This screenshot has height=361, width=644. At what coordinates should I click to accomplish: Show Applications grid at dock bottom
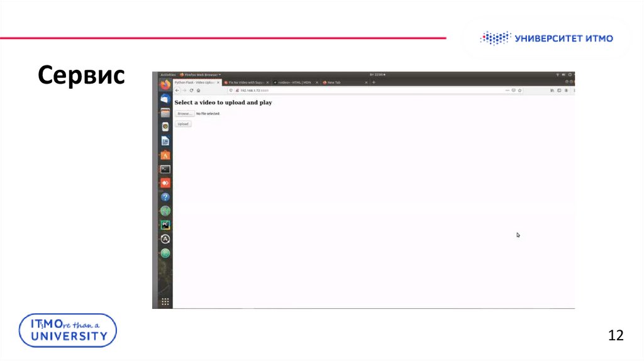click(165, 302)
